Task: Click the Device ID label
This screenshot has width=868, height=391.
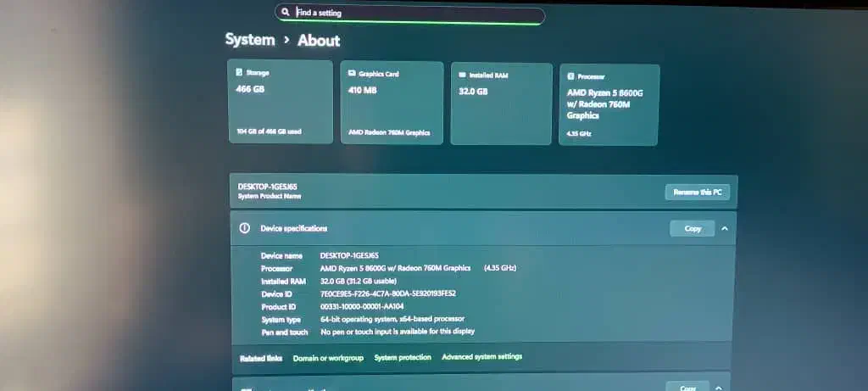Action: 276,294
